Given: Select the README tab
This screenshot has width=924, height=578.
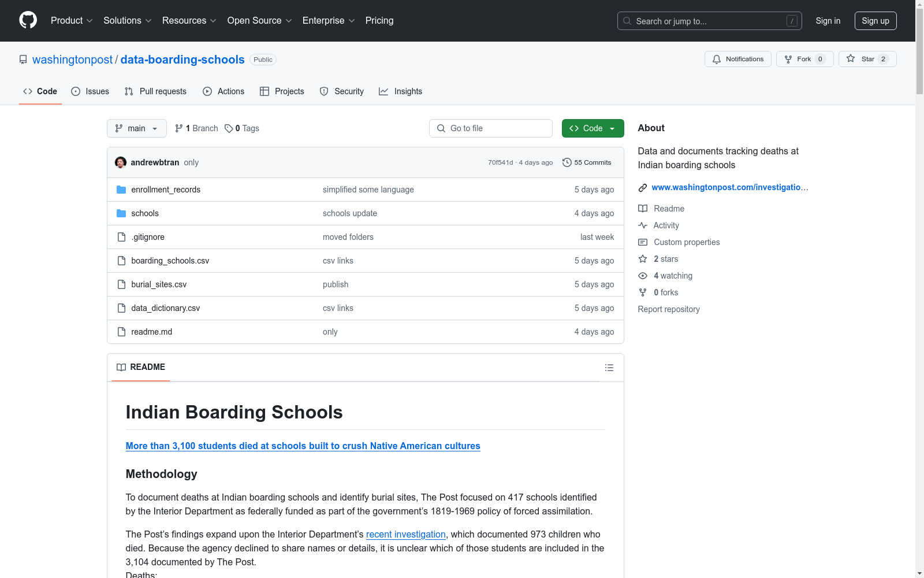Looking at the screenshot, I should click(x=141, y=367).
